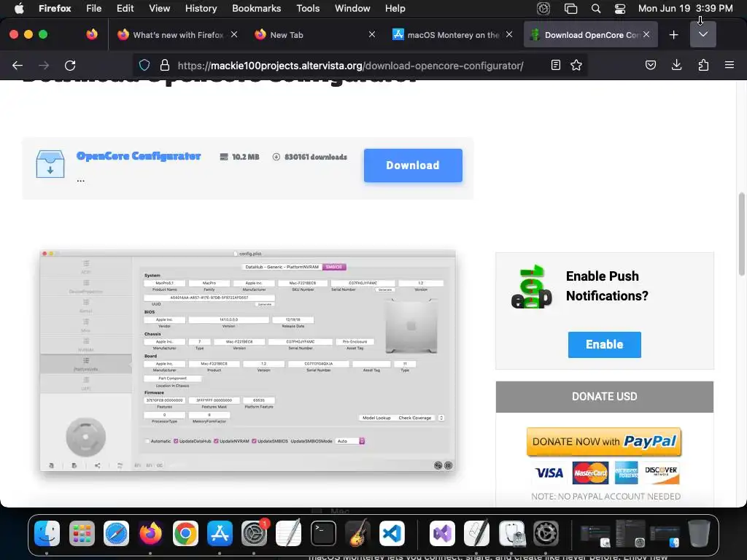Launch GarageBand from the Dock
The height and width of the screenshot is (560, 747).
357,533
